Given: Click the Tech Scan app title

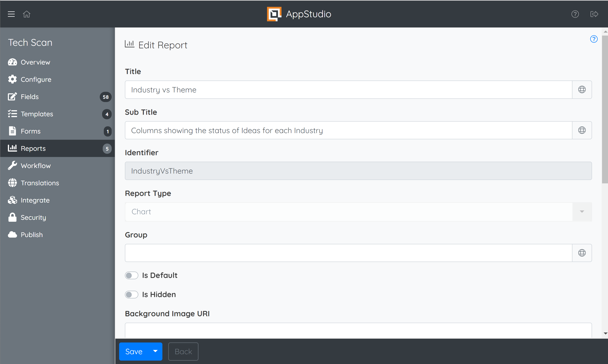Looking at the screenshot, I should tap(30, 42).
